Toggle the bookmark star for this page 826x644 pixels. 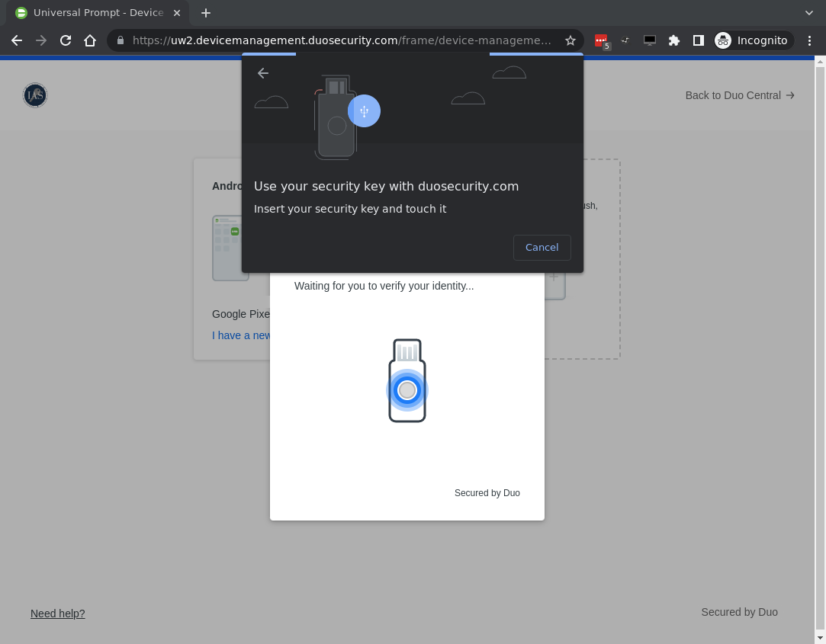point(570,40)
